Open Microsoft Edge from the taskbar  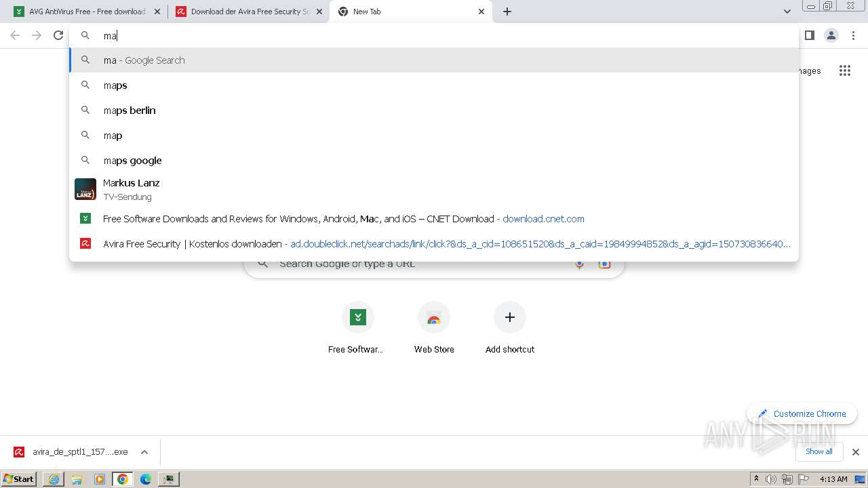click(x=146, y=479)
